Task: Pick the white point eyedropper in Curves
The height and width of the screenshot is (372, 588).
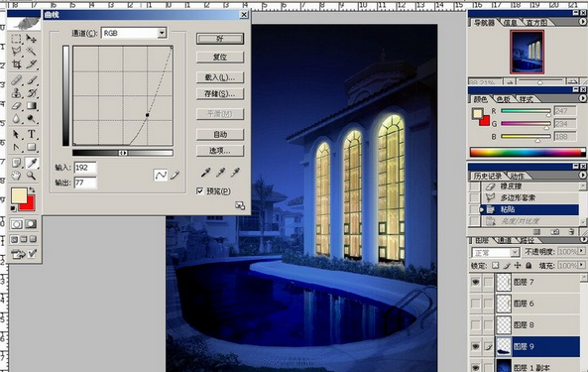Action: click(235, 173)
